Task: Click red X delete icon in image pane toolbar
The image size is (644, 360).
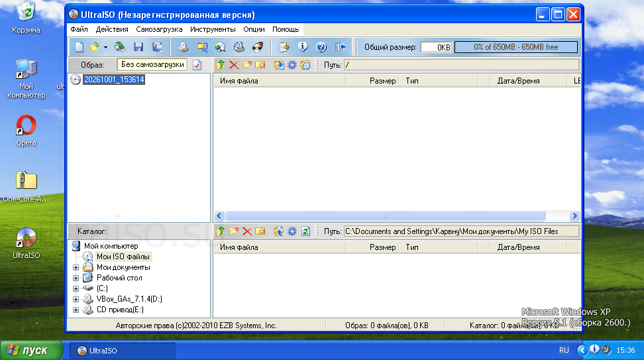Action: coord(234,65)
